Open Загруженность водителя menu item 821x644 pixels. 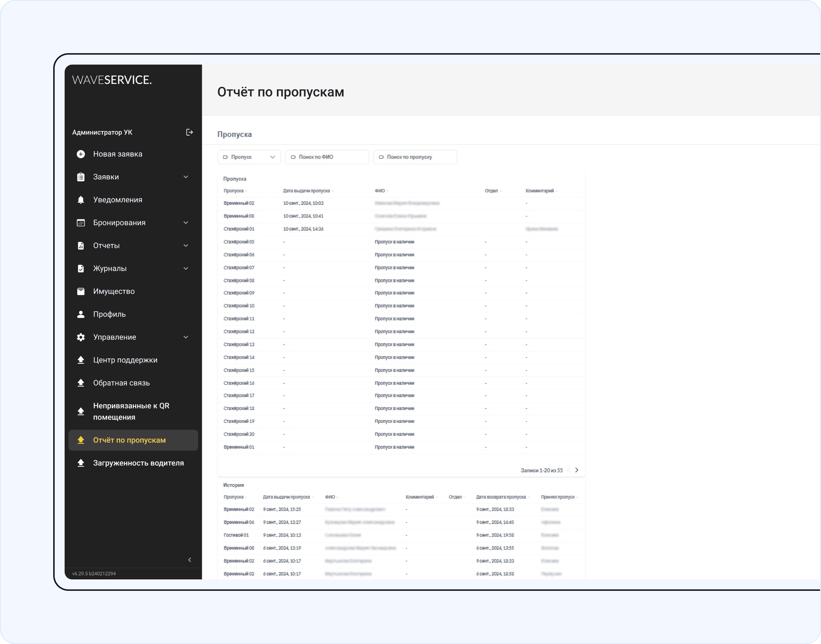[x=138, y=463]
